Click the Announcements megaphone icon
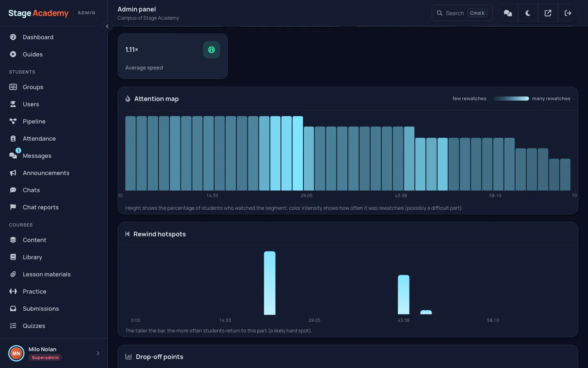The height and width of the screenshot is (368, 588). pos(13,173)
